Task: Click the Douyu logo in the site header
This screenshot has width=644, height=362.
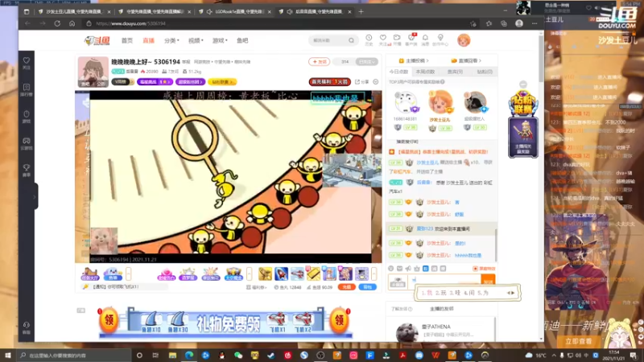Action: click(97, 40)
